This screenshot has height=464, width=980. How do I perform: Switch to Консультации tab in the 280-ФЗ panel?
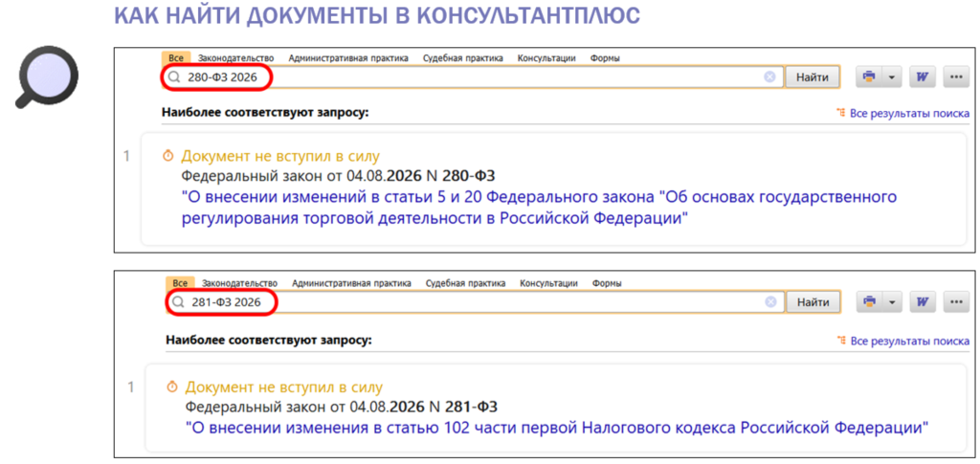(546, 58)
